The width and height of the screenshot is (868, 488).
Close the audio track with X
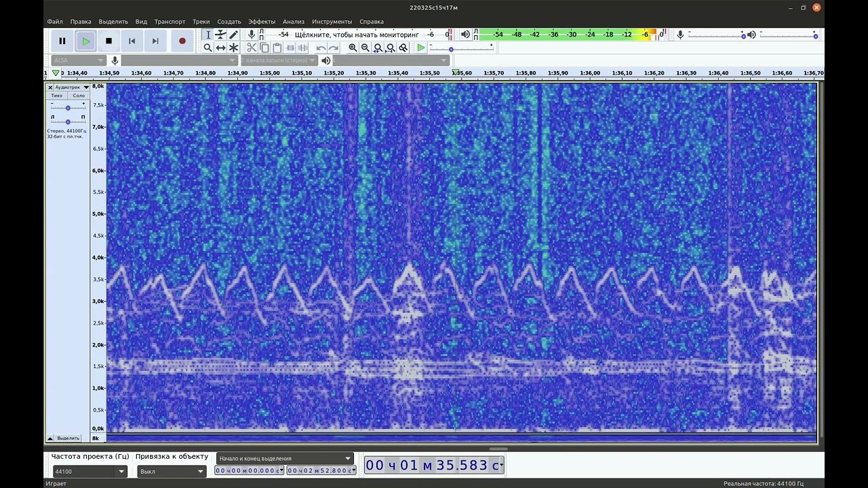point(50,87)
